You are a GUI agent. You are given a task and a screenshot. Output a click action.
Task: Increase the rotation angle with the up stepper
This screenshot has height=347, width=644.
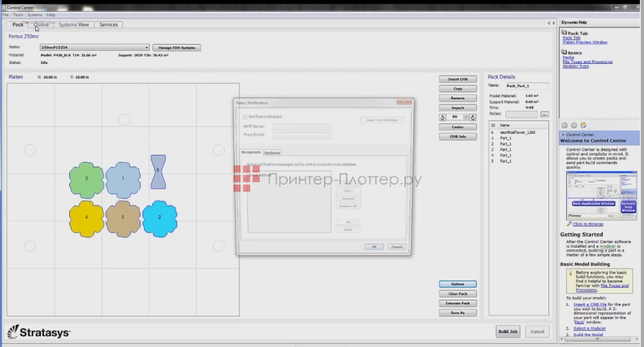click(x=466, y=114)
